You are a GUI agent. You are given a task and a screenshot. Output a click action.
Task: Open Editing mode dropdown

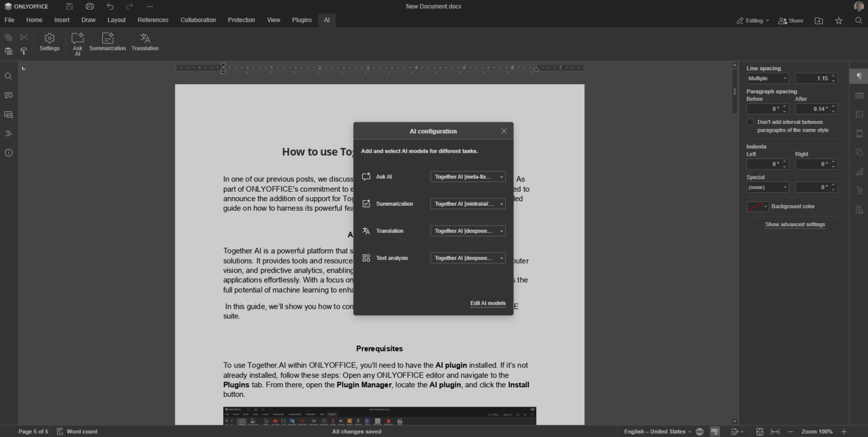click(753, 20)
